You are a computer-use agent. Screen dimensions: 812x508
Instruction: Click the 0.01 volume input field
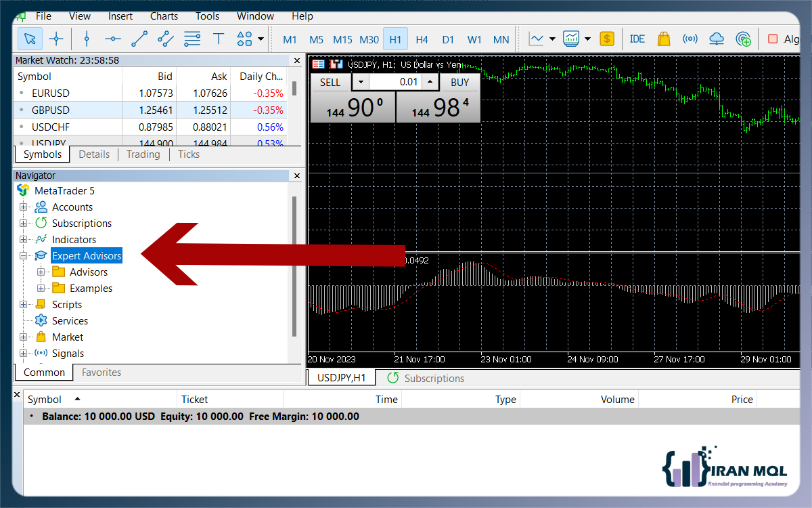pyautogui.click(x=396, y=83)
